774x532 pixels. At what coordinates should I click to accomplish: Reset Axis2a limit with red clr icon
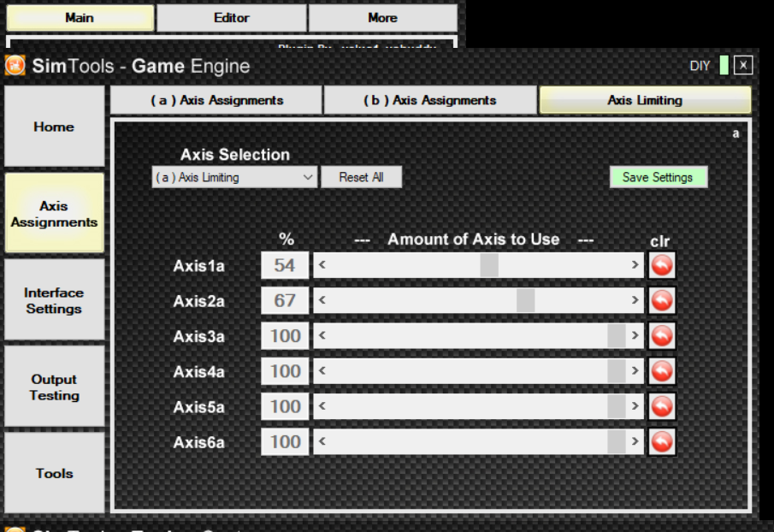pos(661,300)
